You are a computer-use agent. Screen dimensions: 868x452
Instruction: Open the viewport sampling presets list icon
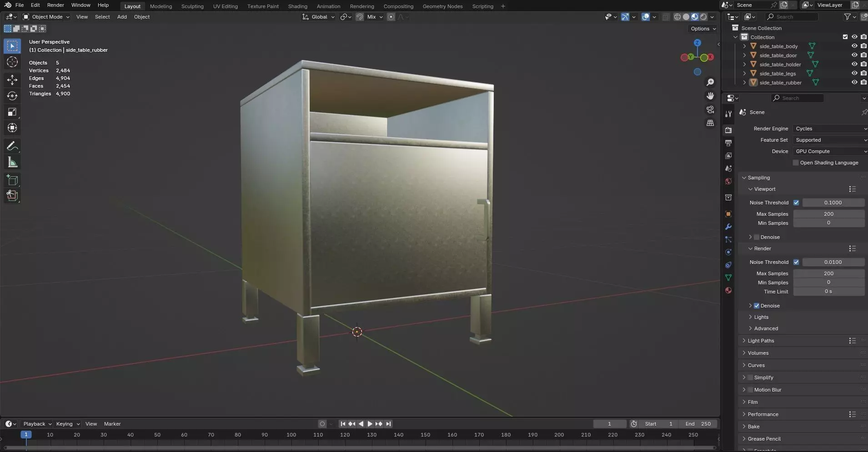[x=852, y=189]
